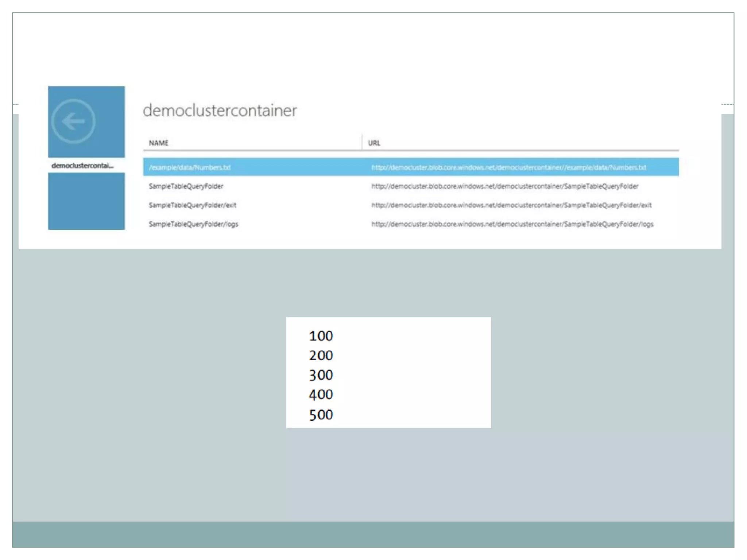Screen dimensions: 747x560
Task: Select the /example/data/Numbers.txt row
Action: tap(190, 167)
